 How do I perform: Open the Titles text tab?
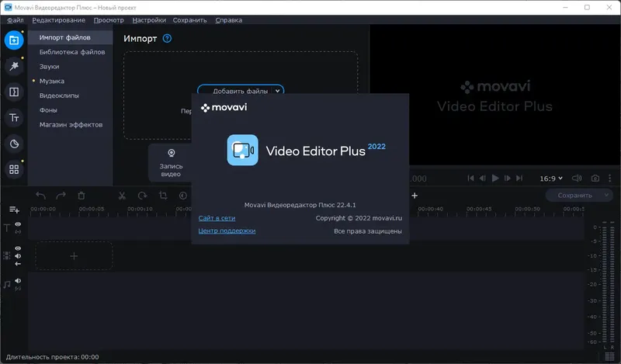[14, 118]
